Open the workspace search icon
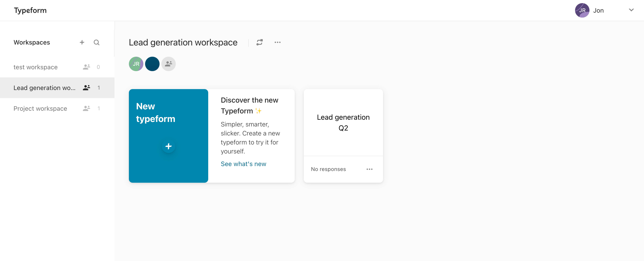The width and height of the screenshot is (644, 261). tap(97, 42)
